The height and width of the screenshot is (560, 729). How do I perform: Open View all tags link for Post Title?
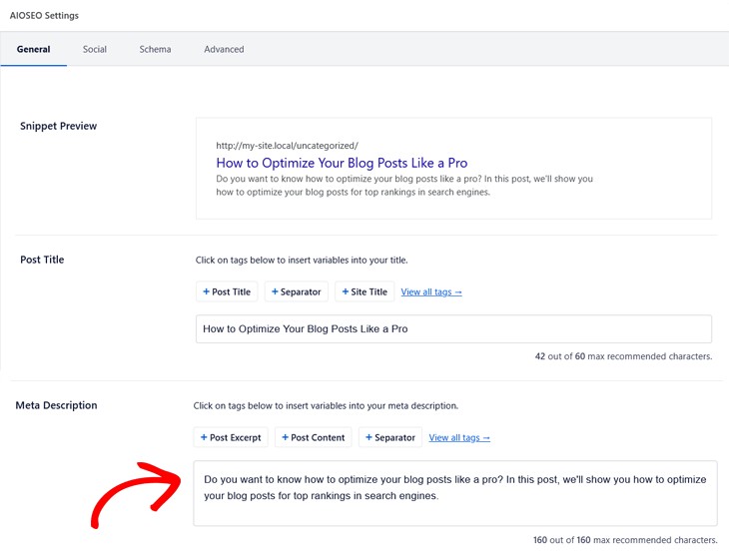[x=431, y=291]
